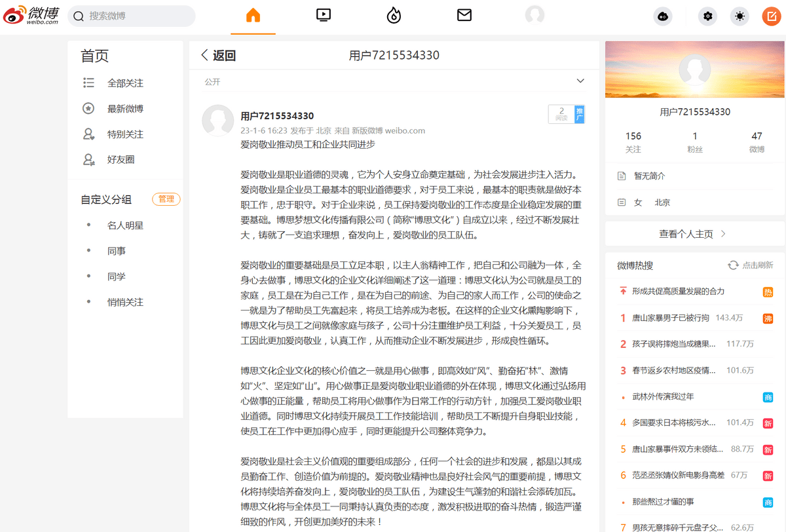Screen dimensions: 786x532
Task: Click the home icon in top navigation
Action: [253, 16]
